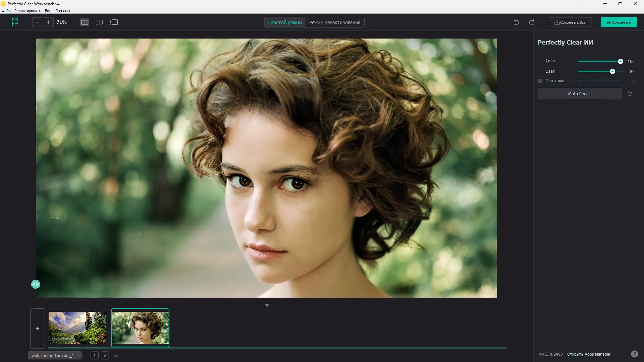Switch to split compare view
This screenshot has height=362, width=644.
pyautogui.click(x=114, y=22)
